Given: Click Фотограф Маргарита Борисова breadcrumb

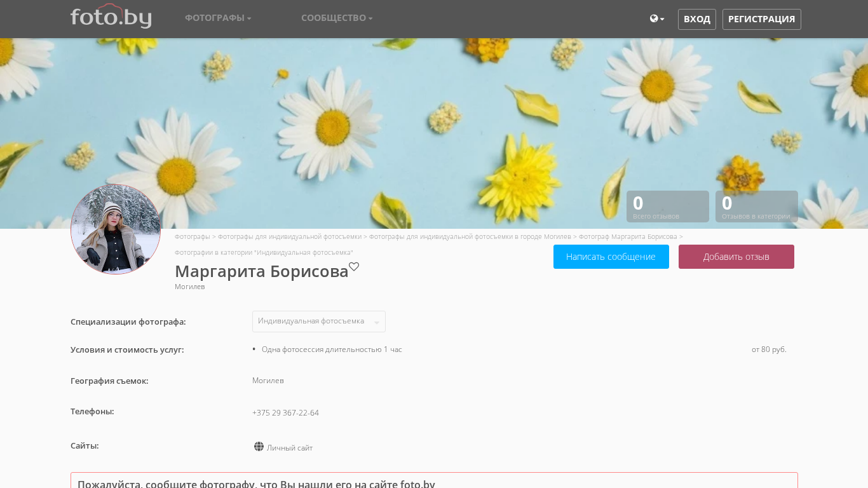Looking at the screenshot, I should (627, 236).
